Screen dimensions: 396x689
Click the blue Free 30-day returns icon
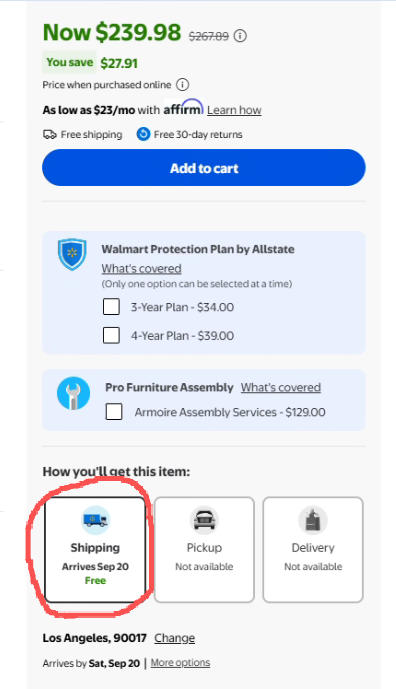pyautogui.click(x=143, y=134)
